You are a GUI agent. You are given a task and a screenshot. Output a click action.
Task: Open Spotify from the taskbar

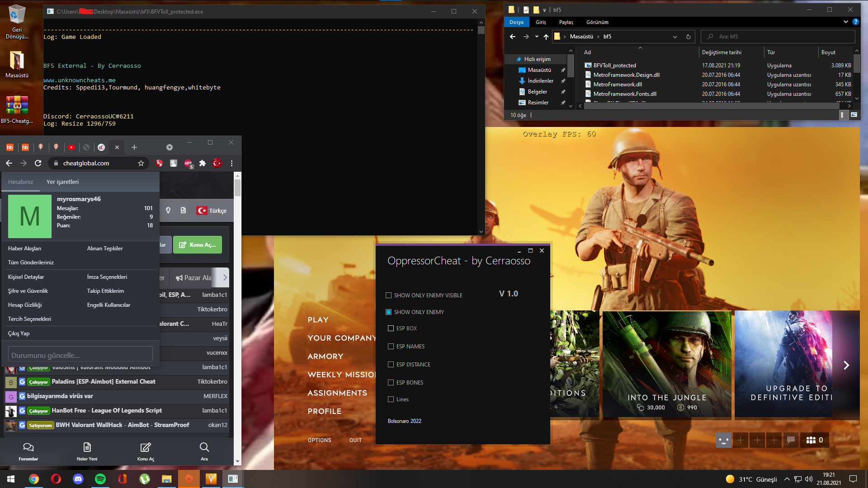100,479
